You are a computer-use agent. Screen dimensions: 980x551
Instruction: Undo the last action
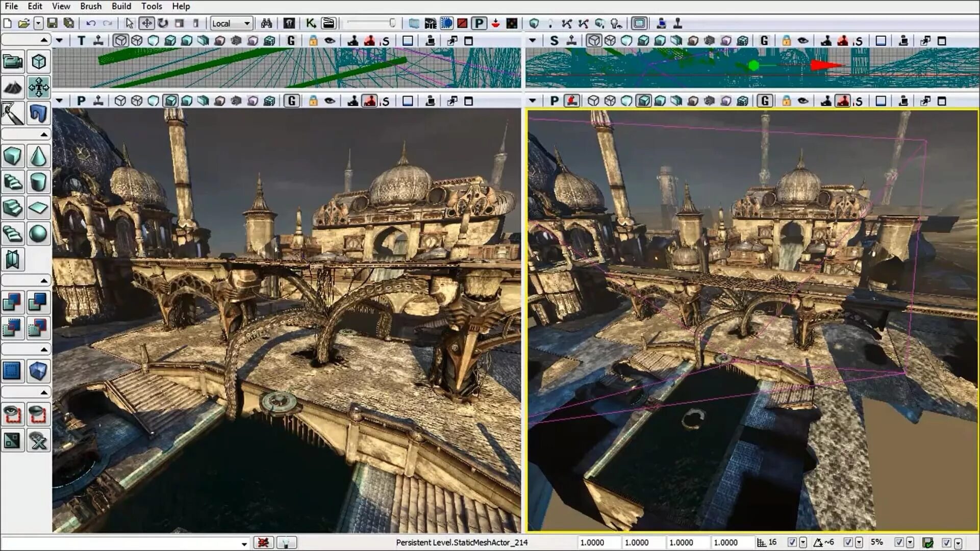(91, 23)
